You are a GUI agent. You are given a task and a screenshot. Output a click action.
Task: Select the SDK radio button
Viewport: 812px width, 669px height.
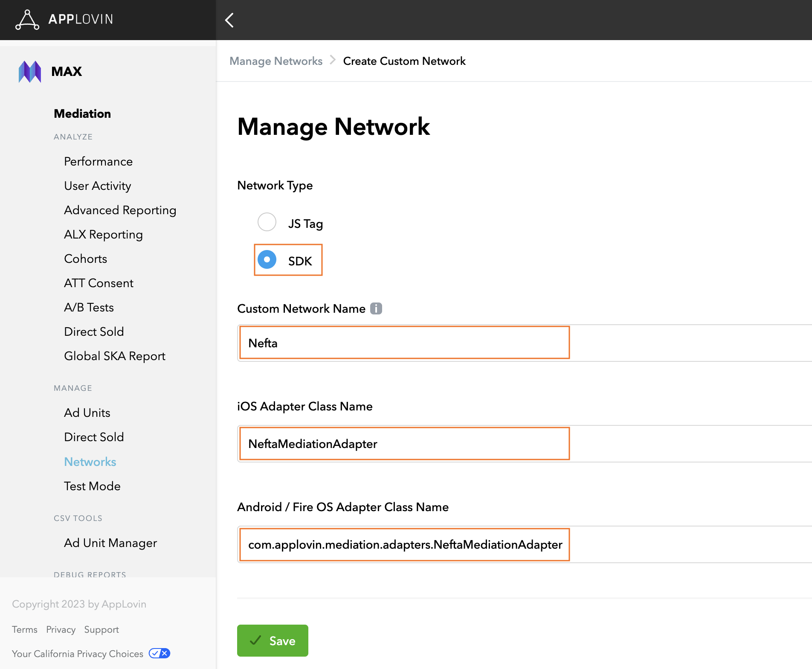[267, 259]
